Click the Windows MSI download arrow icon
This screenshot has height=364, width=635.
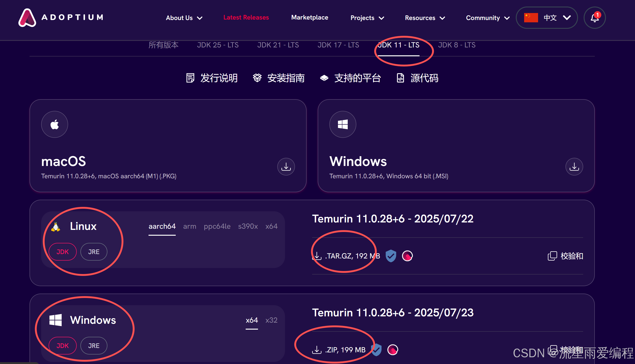[574, 166]
